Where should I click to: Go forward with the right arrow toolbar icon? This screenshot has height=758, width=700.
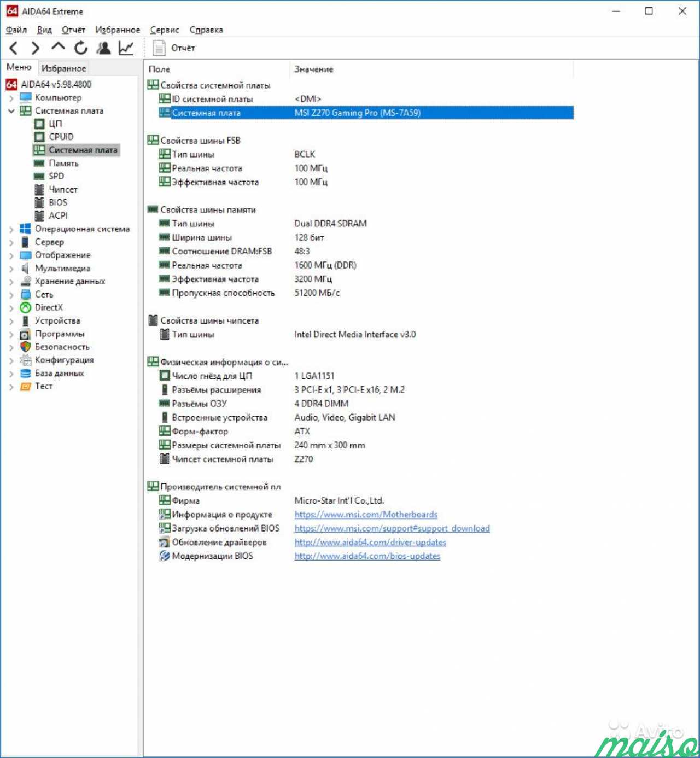(x=36, y=48)
